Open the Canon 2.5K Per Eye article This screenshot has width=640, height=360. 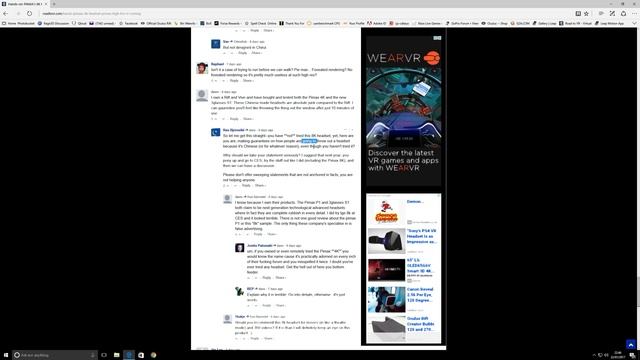click(420, 295)
